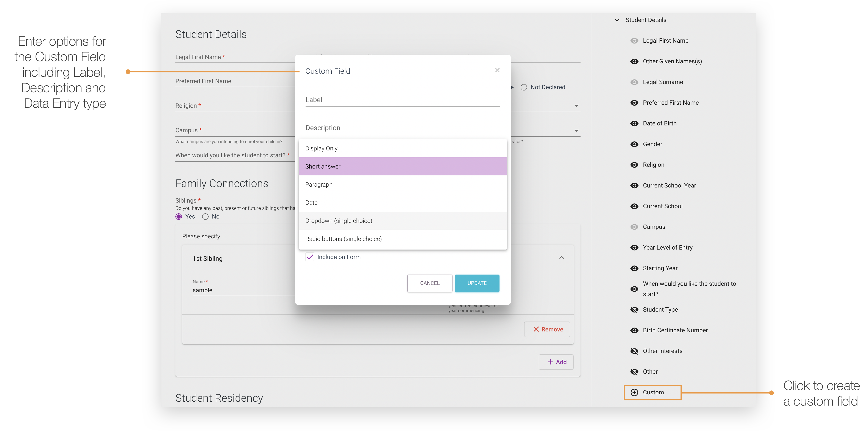Select No for the Siblings question

[206, 216]
